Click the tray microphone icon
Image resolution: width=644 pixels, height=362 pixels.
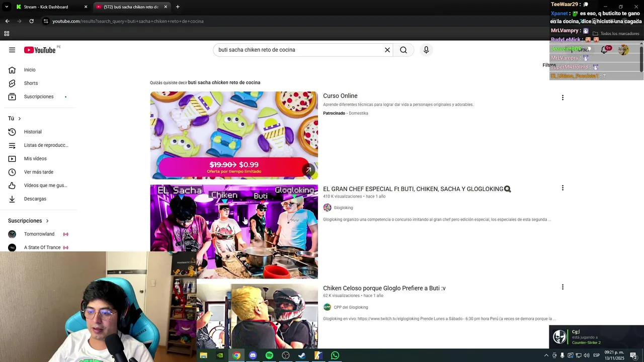pyautogui.click(x=562, y=355)
